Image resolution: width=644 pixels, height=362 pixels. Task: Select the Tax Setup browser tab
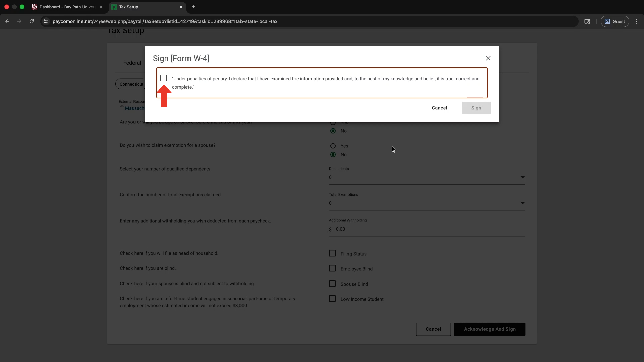[x=144, y=7]
